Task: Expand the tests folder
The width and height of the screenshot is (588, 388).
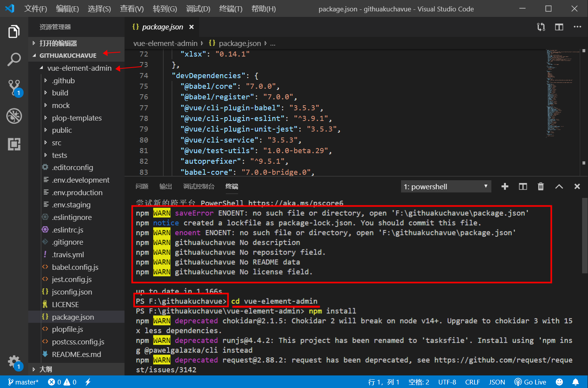Action: (77, 155)
